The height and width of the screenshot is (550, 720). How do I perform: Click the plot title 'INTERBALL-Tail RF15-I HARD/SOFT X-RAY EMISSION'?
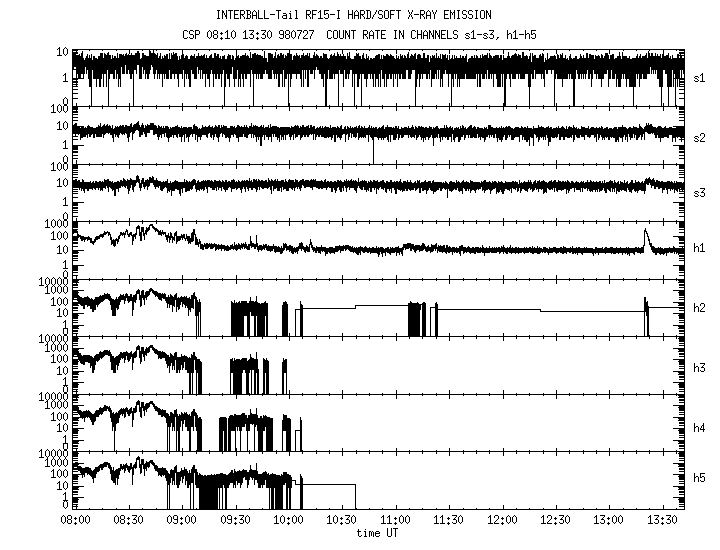pos(354,15)
